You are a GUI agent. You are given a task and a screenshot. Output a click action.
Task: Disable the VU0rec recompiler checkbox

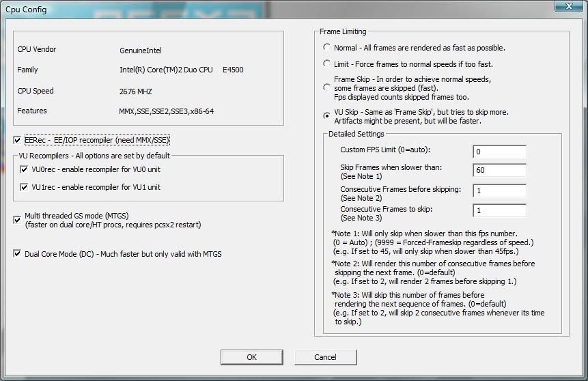tap(25, 169)
